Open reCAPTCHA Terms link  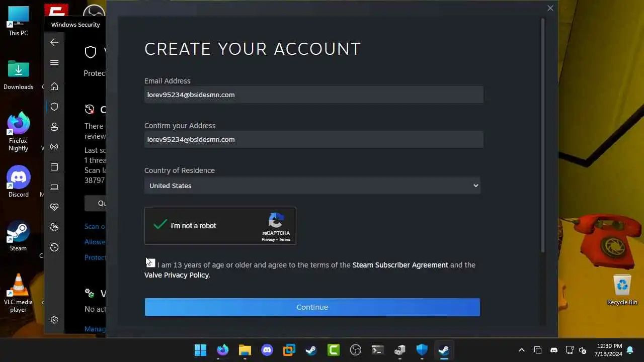(285, 239)
